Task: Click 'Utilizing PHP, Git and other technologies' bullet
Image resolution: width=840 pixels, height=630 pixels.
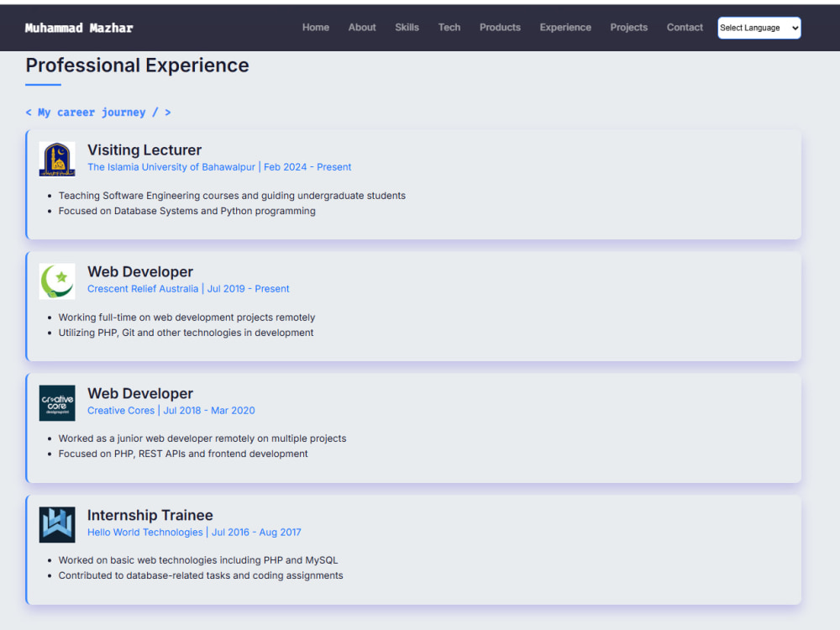Action: click(x=186, y=333)
